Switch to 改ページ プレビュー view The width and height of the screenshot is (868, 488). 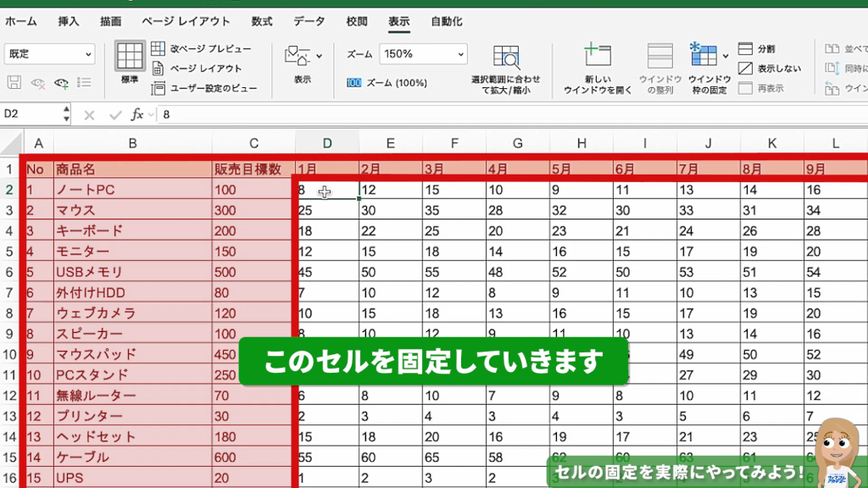(201, 48)
